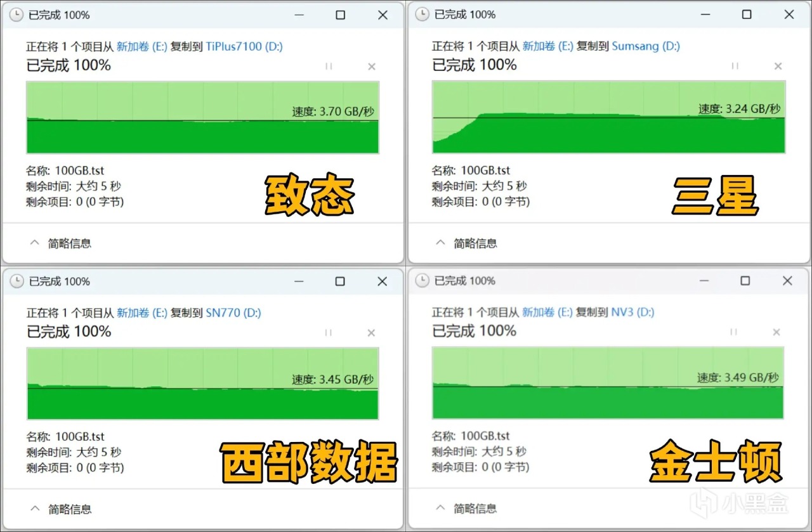This screenshot has height=532, width=812.
Task: Open source 新加卷 (E:) in the TiPlus7100 window
Action: [x=142, y=46]
